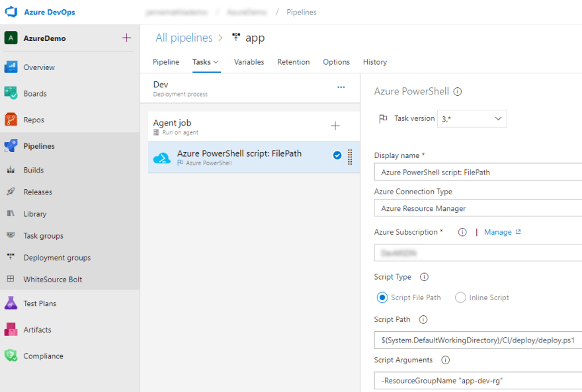Expand the Tasks tab dropdown chevron
This screenshot has height=392, width=582.
click(x=216, y=62)
